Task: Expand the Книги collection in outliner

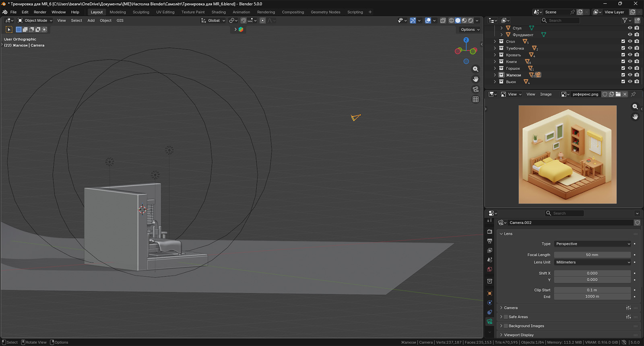Action: click(x=495, y=62)
